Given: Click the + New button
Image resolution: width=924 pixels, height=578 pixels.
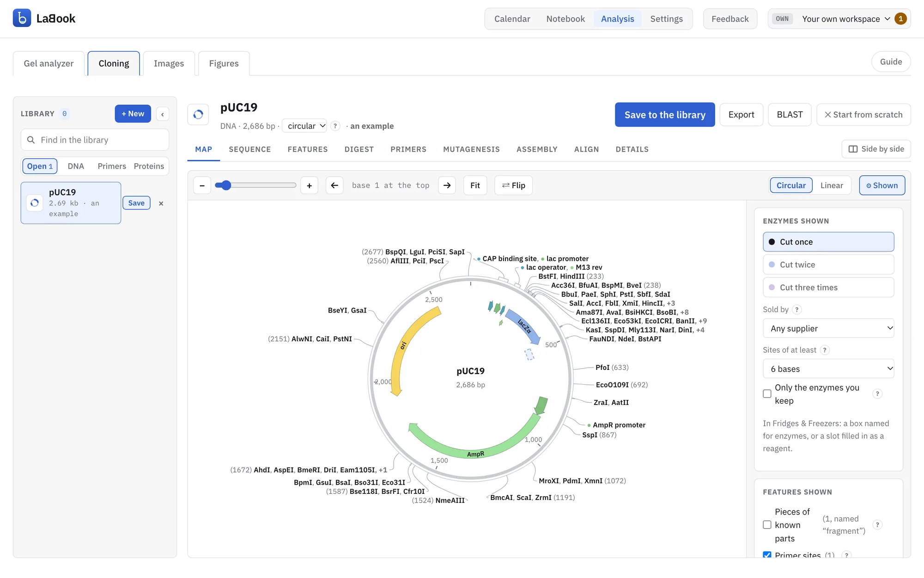Looking at the screenshot, I should 133,114.
